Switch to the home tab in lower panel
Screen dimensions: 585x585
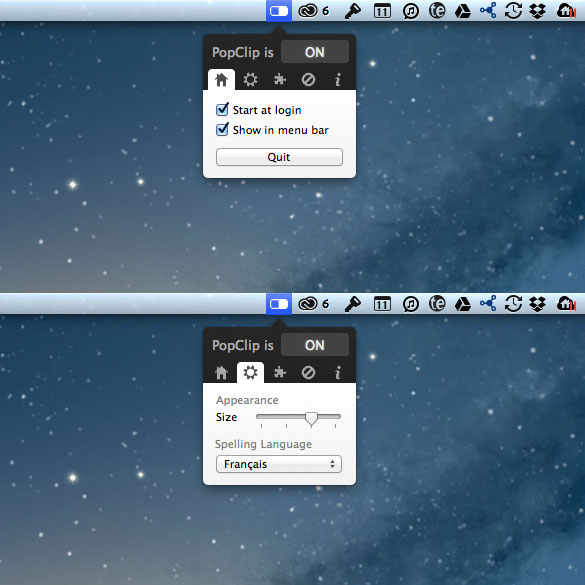pyautogui.click(x=221, y=372)
